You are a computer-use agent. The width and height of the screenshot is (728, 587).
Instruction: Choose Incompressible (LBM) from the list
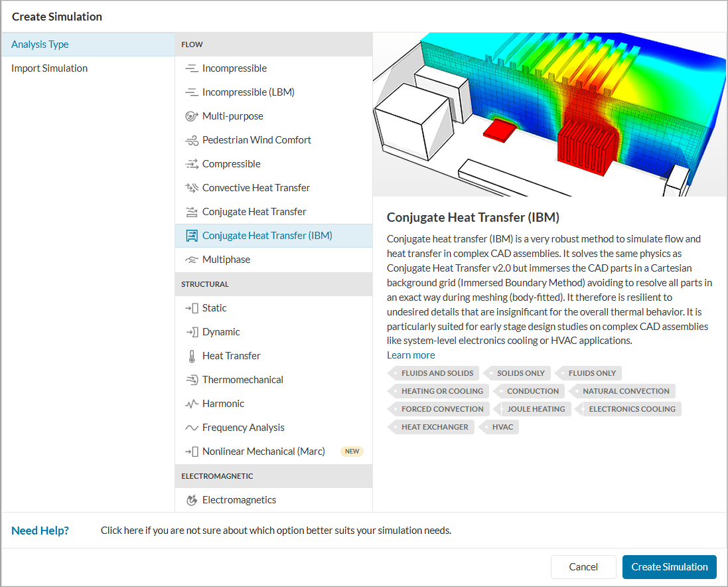pos(248,92)
